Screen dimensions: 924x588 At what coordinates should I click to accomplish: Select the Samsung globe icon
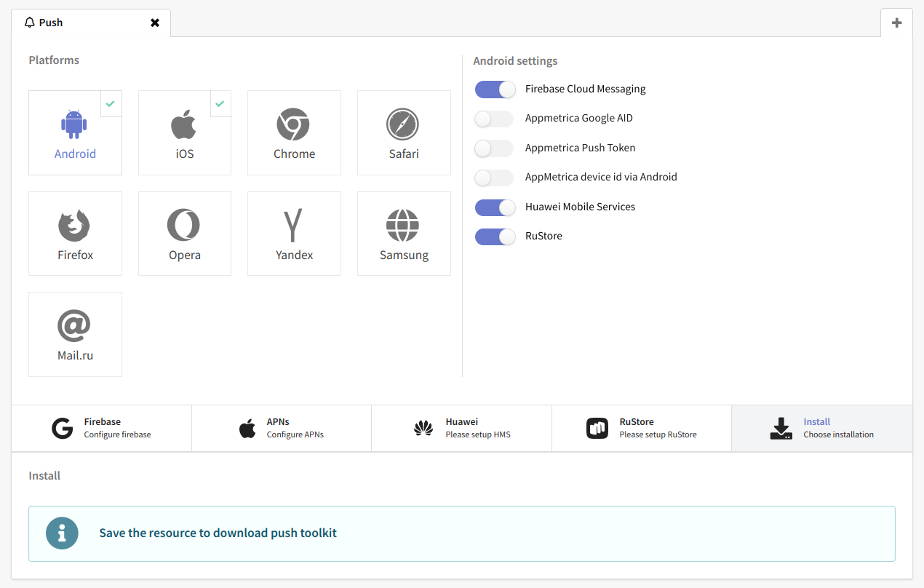(x=403, y=225)
